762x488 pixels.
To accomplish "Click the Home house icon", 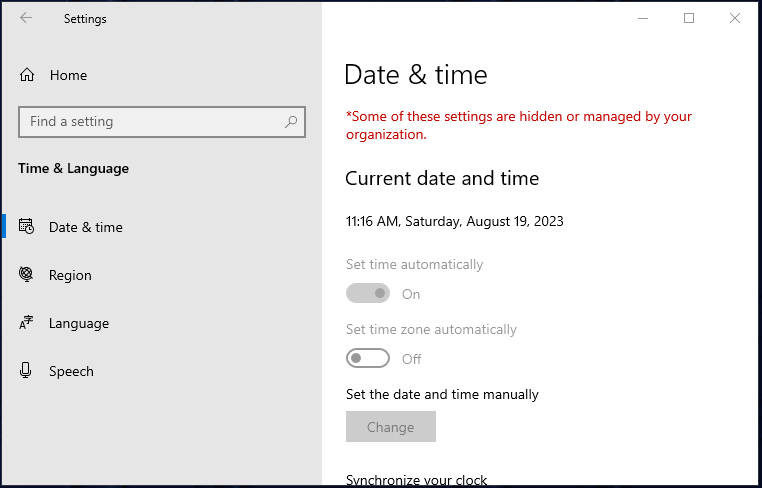I will point(27,75).
